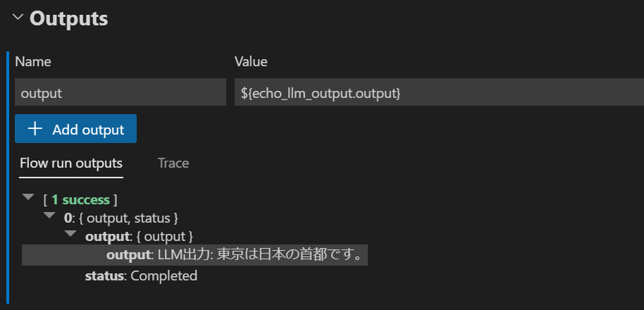This screenshot has width=644, height=310.
Task: Click the bold status key
Action: (x=104, y=275)
